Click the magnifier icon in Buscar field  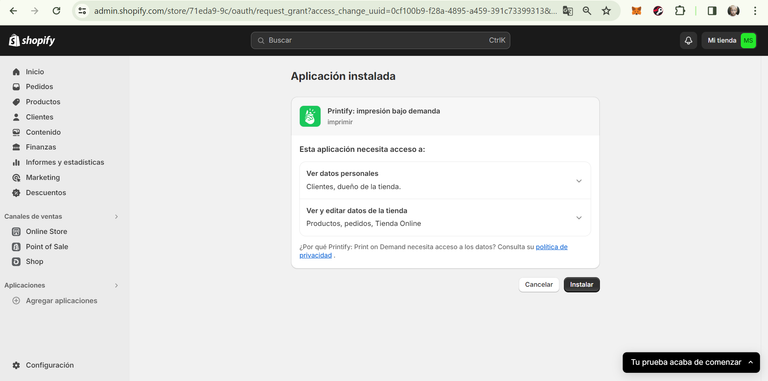point(260,41)
